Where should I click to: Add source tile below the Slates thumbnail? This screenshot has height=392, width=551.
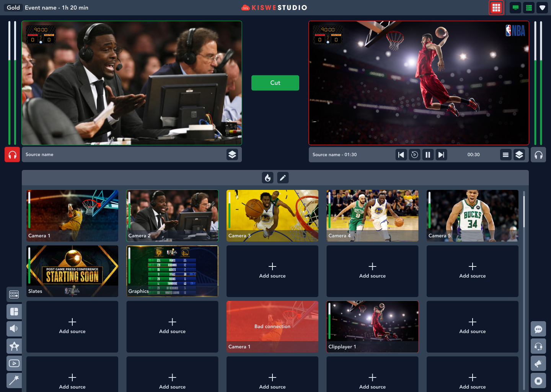pos(72,327)
